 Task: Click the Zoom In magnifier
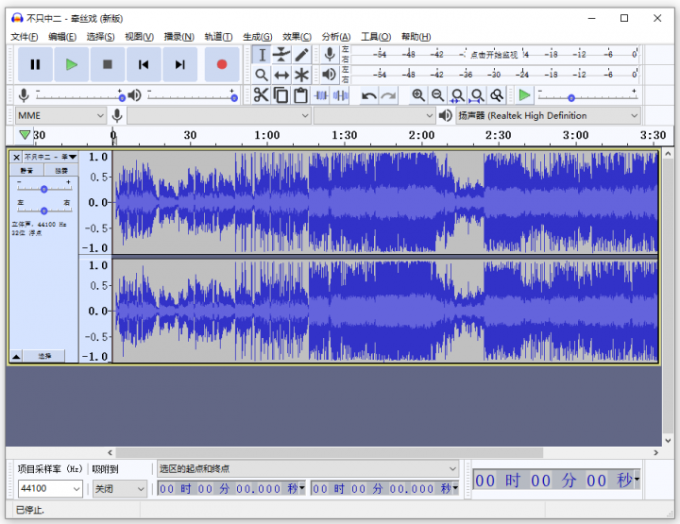point(418,95)
